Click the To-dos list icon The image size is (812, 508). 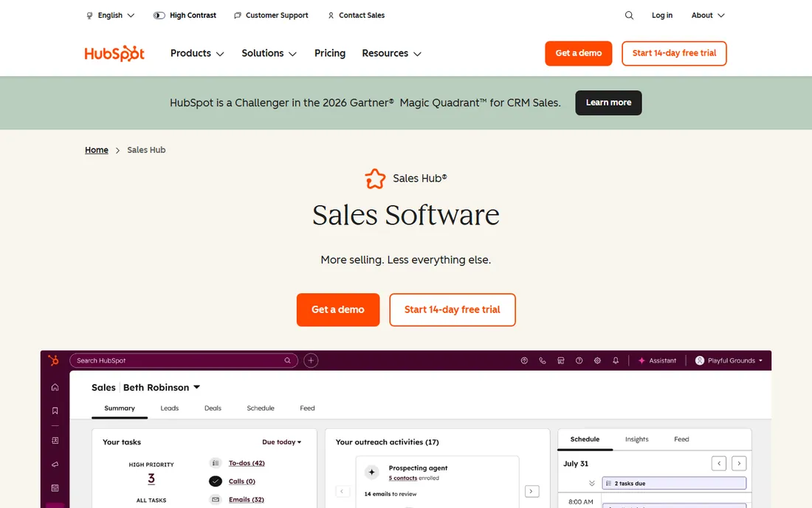(216, 463)
